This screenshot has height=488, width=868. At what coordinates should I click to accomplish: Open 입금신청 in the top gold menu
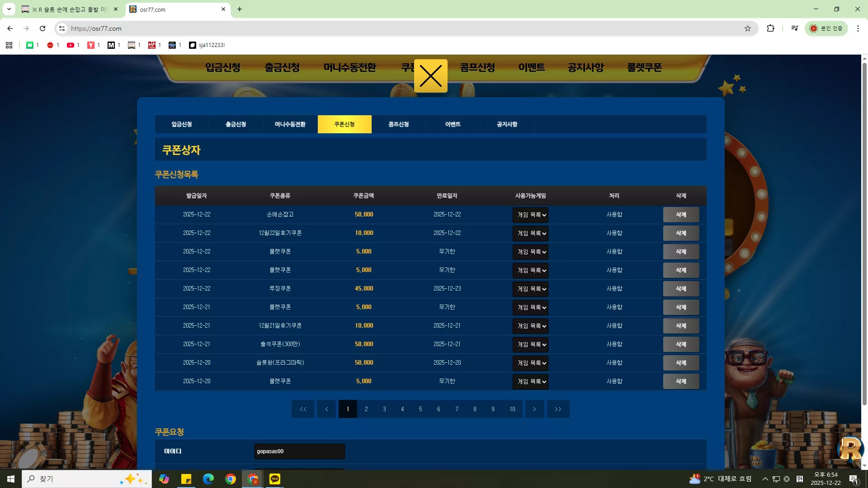pyautogui.click(x=223, y=68)
